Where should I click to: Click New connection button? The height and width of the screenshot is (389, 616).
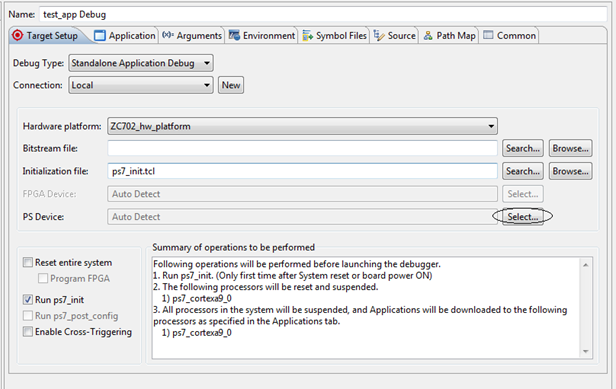(x=231, y=85)
